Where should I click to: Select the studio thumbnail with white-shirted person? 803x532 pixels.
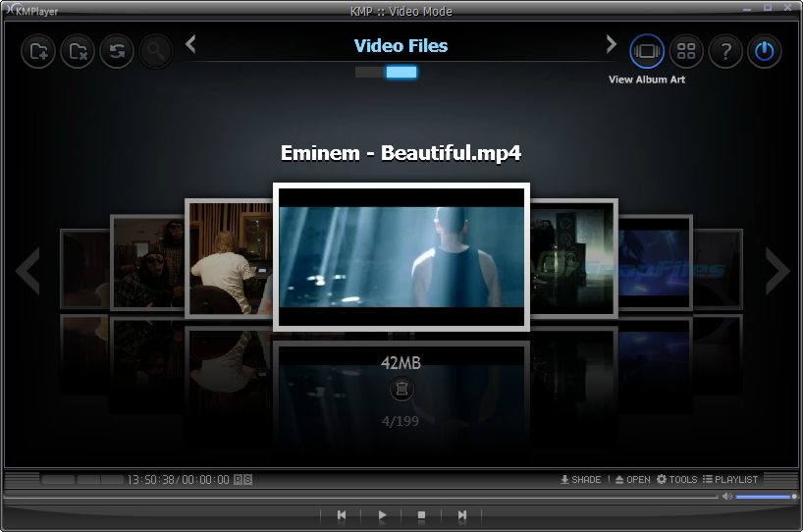(229, 258)
